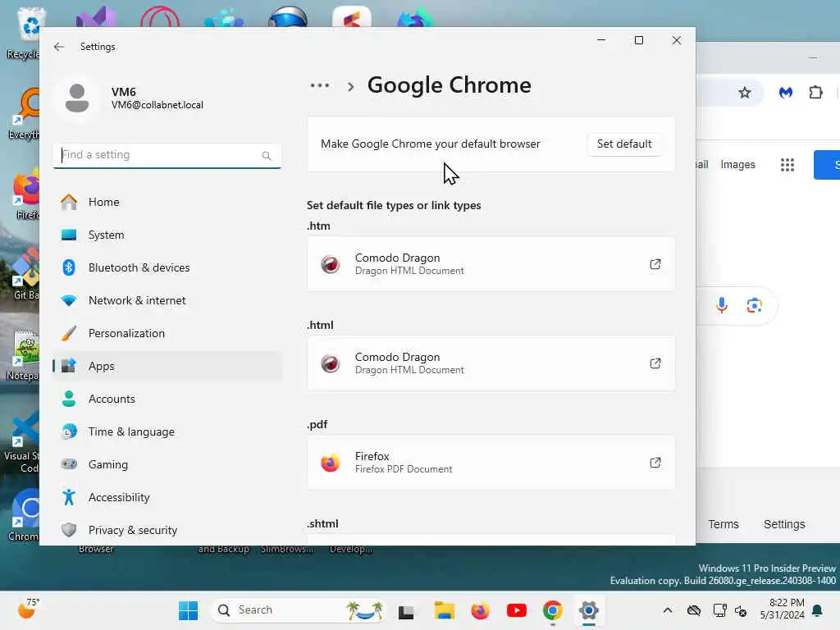This screenshot has width=840, height=630.
Task: Open Network & internet settings
Action: click(x=167, y=300)
